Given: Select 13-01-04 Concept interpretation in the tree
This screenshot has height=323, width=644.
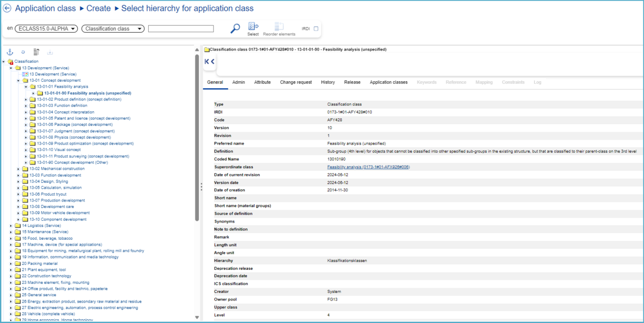Looking at the screenshot, I should pos(63,112).
